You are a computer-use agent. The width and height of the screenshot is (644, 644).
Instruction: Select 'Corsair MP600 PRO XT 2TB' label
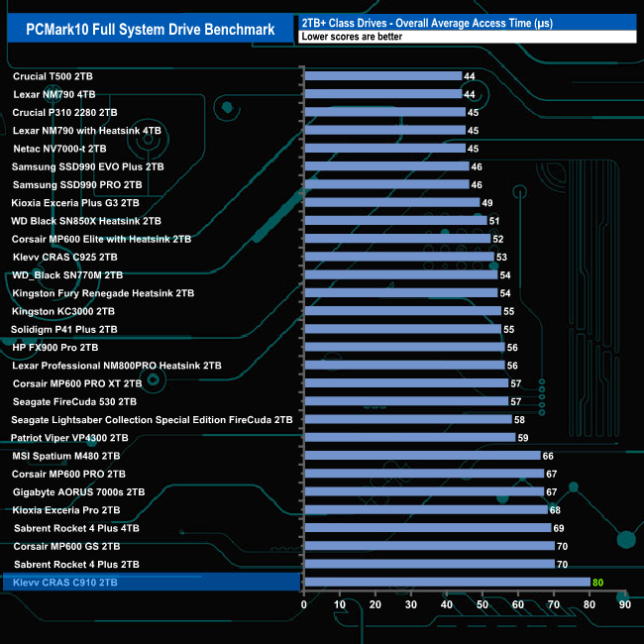[x=77, y=383]
